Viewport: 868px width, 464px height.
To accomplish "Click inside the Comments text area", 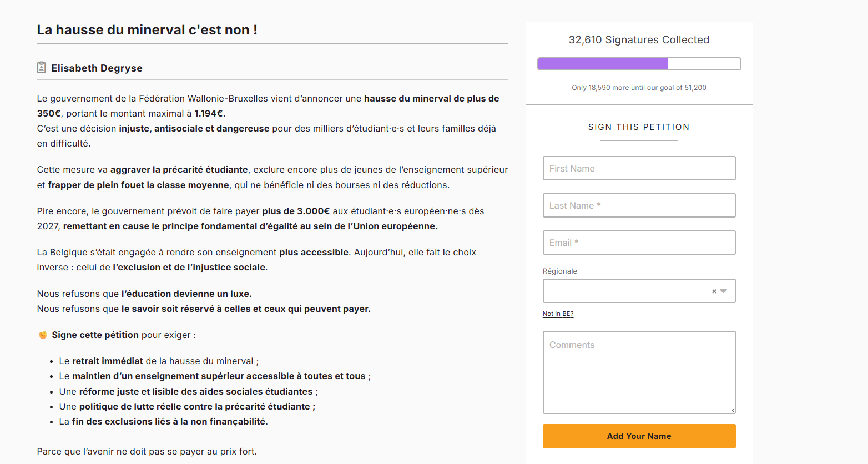I will click(x=639, y=372).
